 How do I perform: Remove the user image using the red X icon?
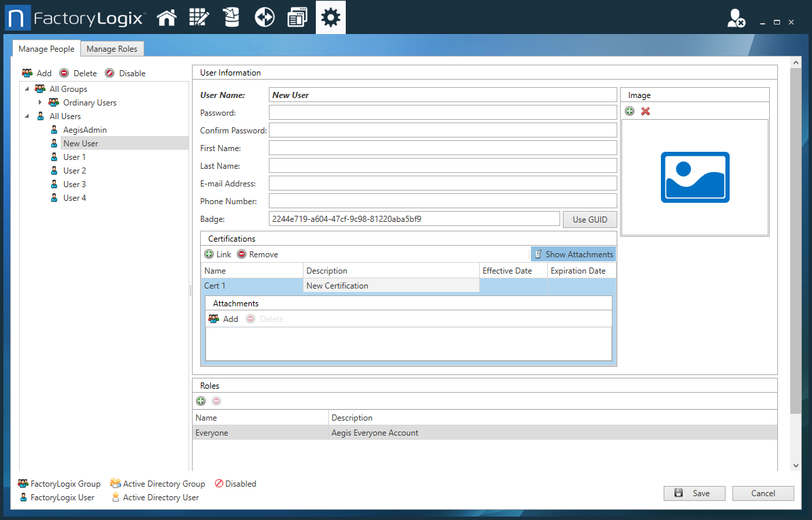[645, 111]
